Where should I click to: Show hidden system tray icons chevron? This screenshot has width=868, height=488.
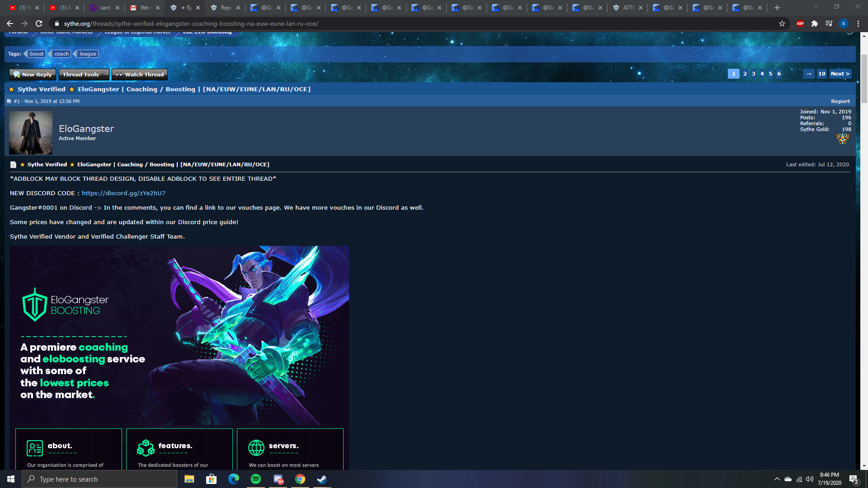(777, 479)
